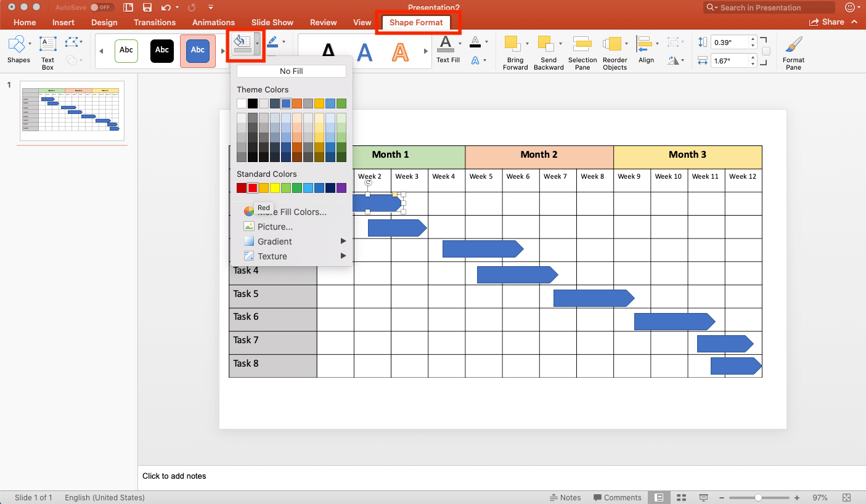Toggle the AutoSave switch
This screenshot has width=866, height=504.
point(101,7)
